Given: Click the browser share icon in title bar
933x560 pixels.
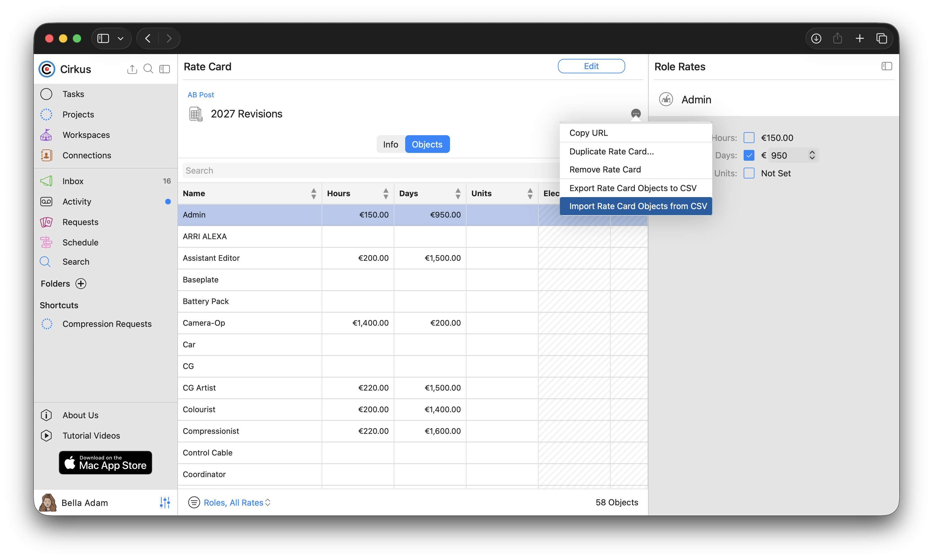Looking at the screenshot, I should pyautogui.click(x=837, y=38).
